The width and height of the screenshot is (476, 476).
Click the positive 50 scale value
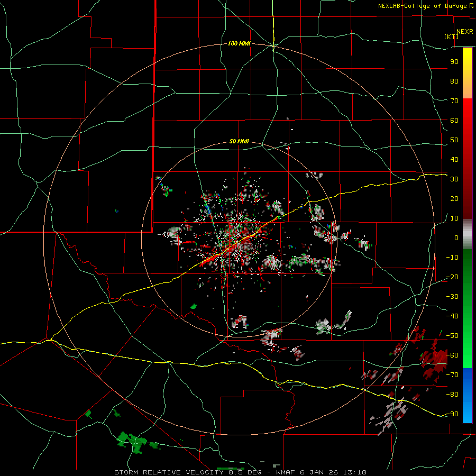pos(454,140)
